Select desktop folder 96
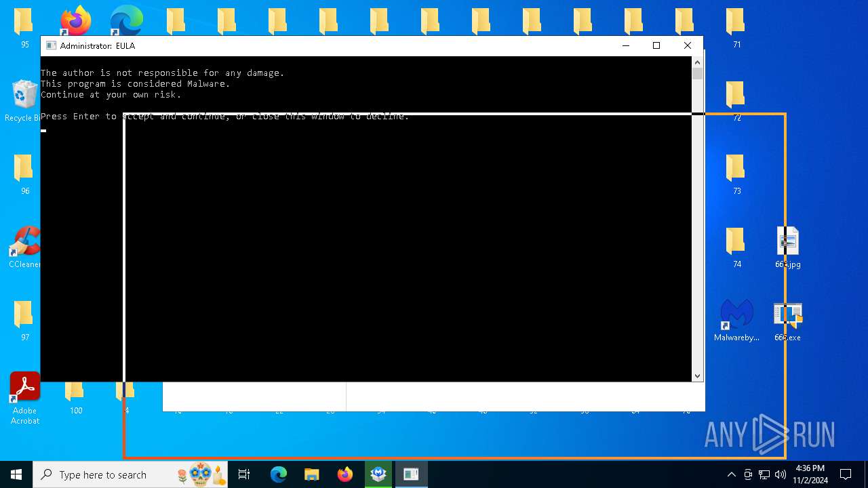868x488 pixels. pos(24,174)
